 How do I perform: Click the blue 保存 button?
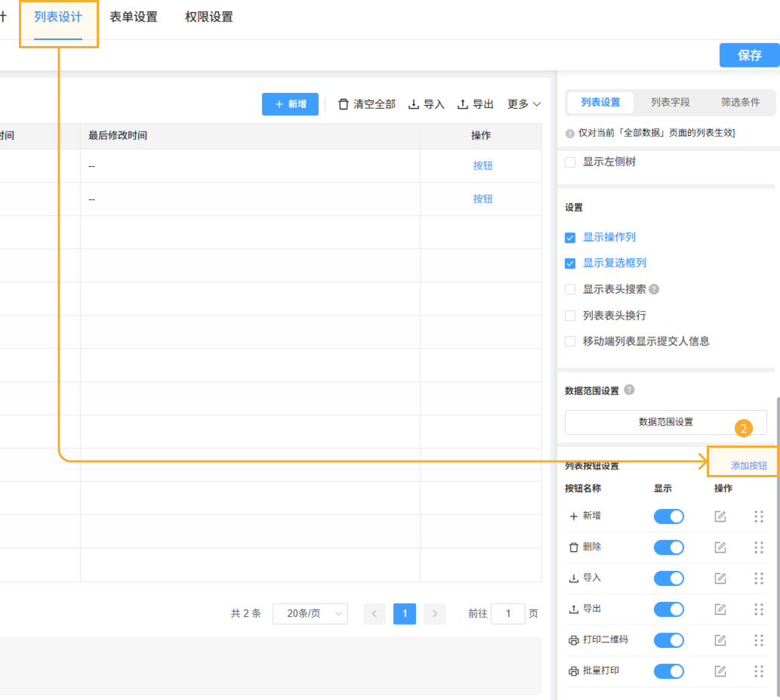coord(750,54)
